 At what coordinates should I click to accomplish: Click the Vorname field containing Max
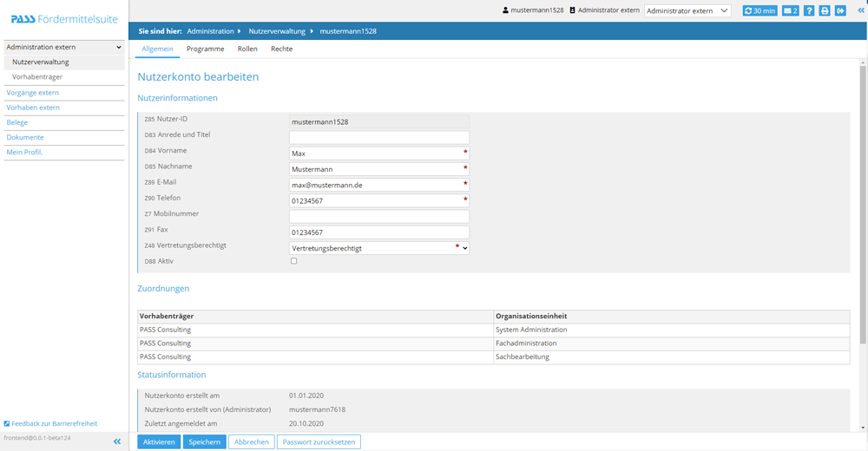(379, 154)
